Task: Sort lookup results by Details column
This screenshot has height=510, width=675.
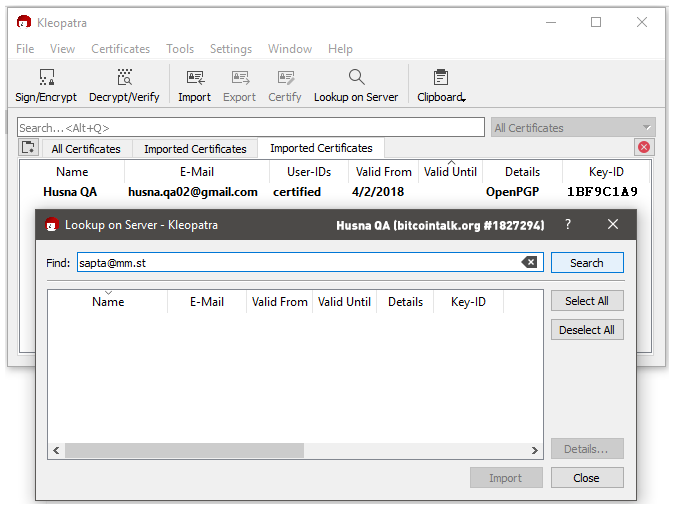Action: click(405, 302)
